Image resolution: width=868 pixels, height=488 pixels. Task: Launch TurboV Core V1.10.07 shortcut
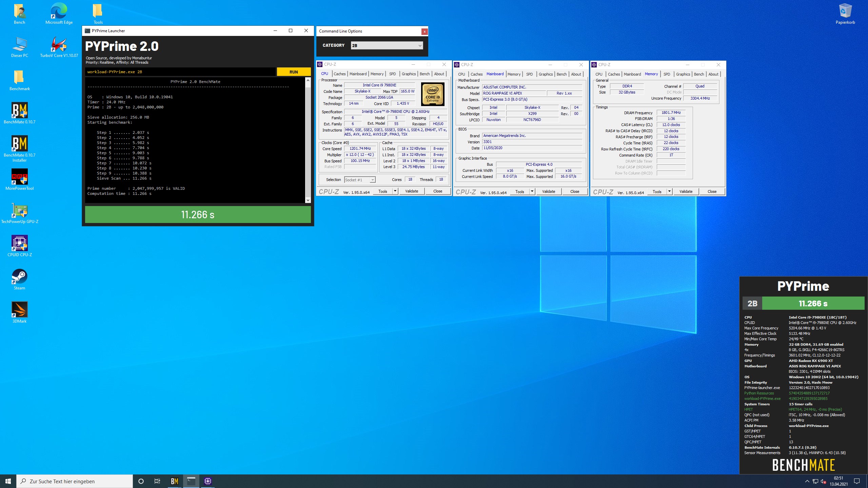click(x=59, y=47)
